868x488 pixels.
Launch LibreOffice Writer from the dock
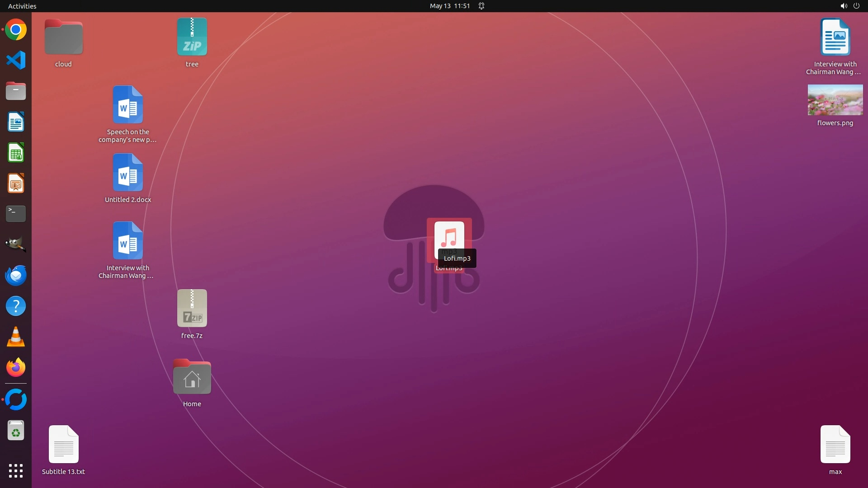coord(16,122)
